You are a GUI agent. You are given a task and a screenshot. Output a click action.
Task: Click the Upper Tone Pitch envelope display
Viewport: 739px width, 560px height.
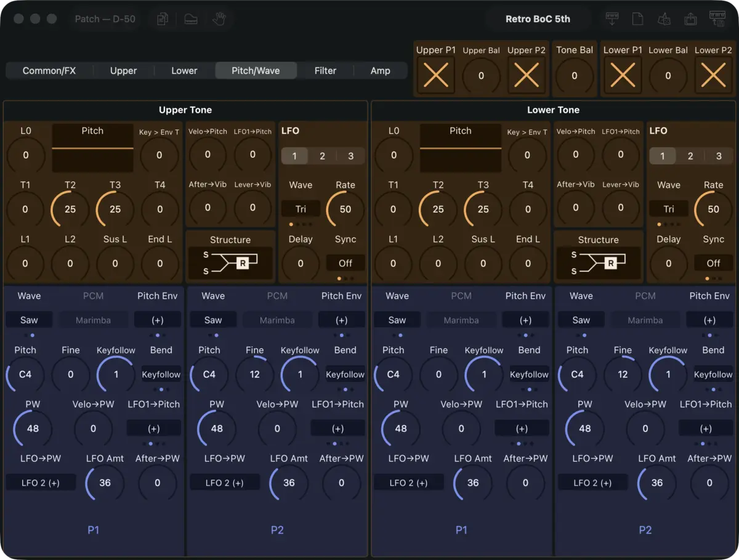pos(92,148)
